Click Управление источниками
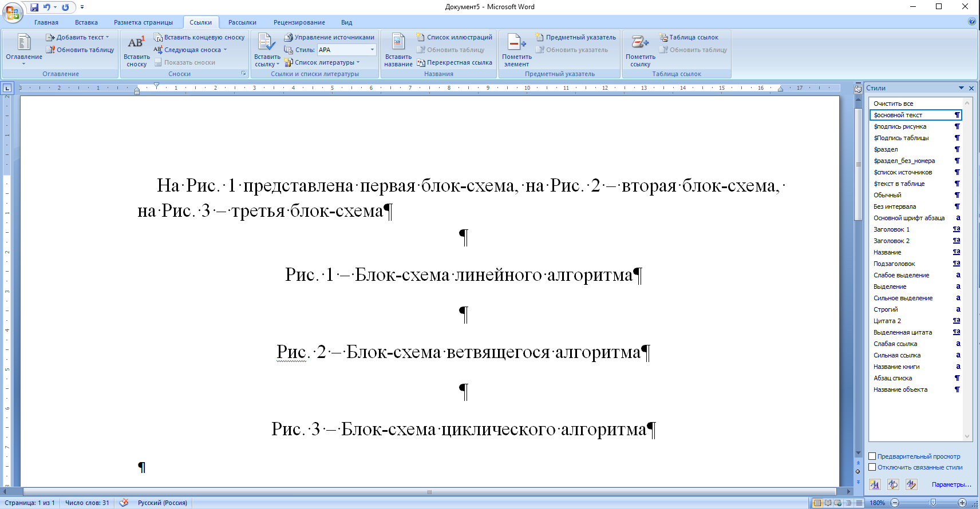The height and width of the screenshot is (509, 980). tap(329, 37)
